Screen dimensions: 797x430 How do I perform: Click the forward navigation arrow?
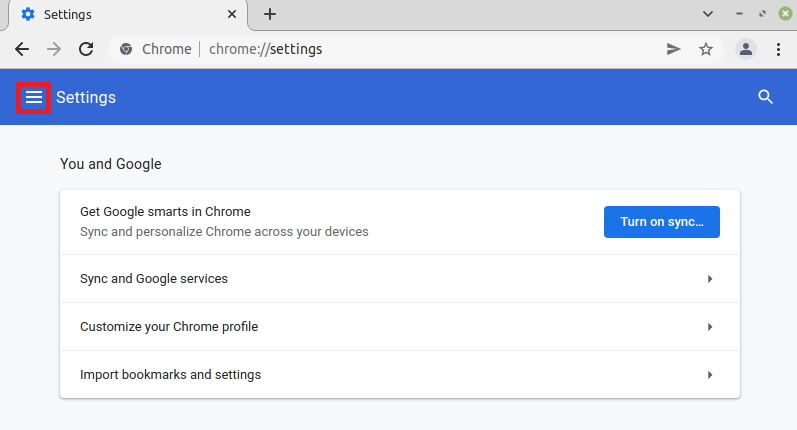click(54, 49)
